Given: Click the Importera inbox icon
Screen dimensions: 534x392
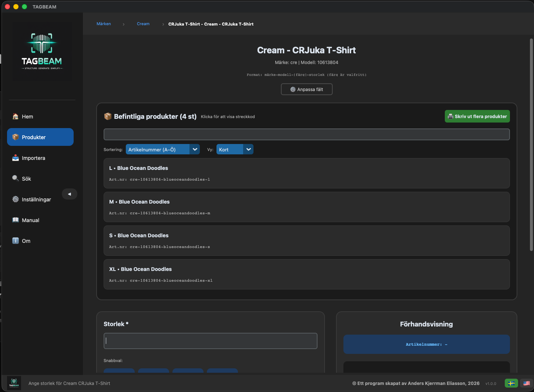Looking at the screenshot, I should (16, 158).
